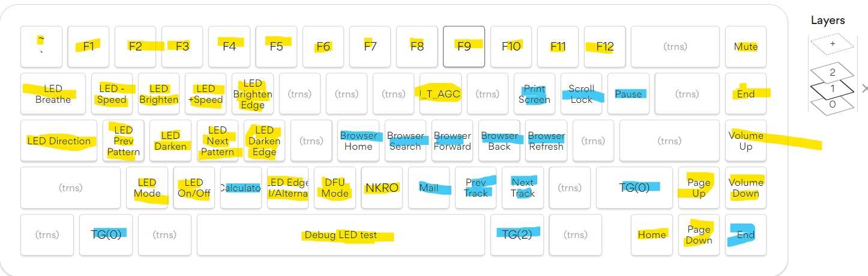Click the Page Down key
This screenshot has width=868, height=276.
pos(699,235)
